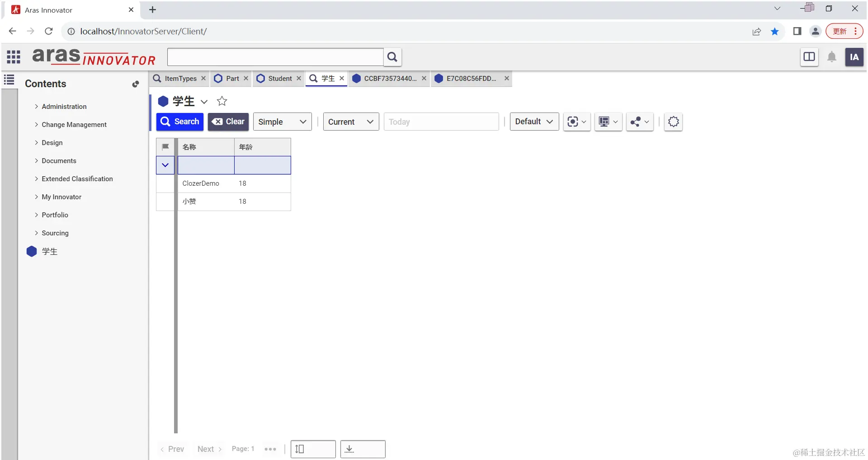Open the IA user profile menu
868x460 pixels.
(x=854, y=57)
